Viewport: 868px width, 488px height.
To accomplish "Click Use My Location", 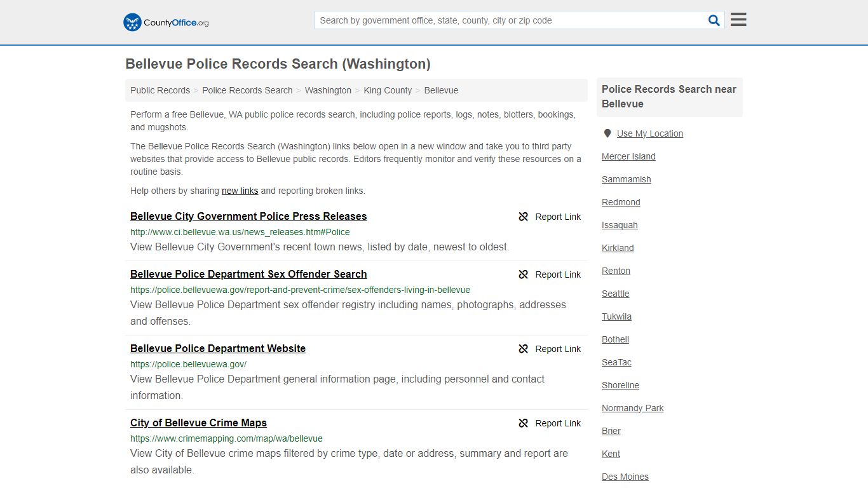I will tap(650, 133).
